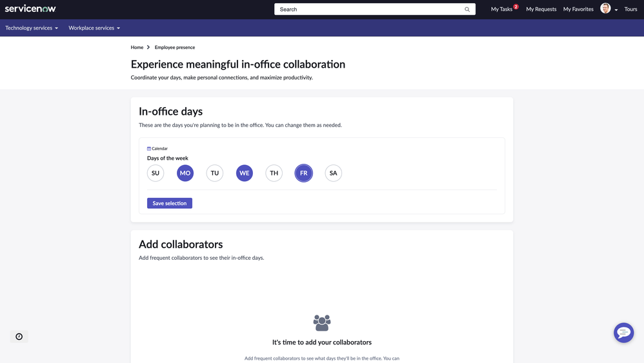The width and height of the screenshot is (644, 363).
Task: Click the small Calendar icon
Action: 148,148
